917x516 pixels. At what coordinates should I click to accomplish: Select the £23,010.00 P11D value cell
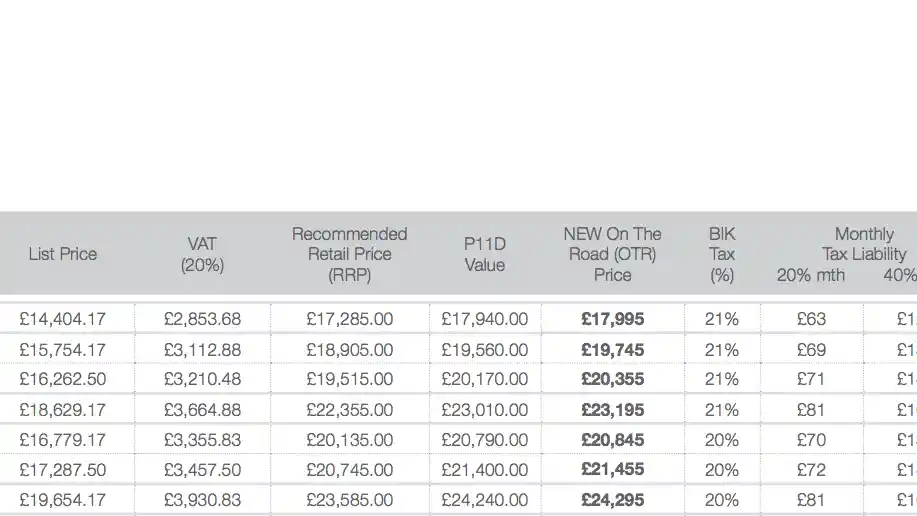pyautogui.click(x=485, y=410)
